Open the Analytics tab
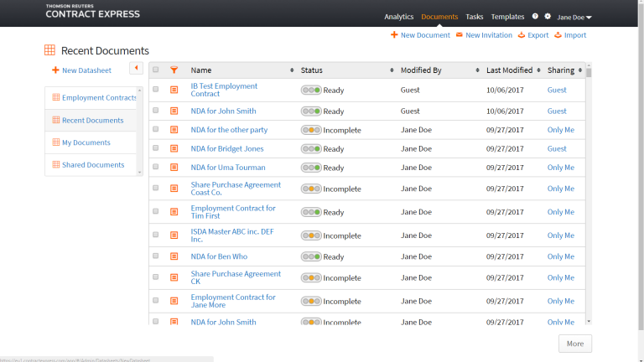This screenshot has height=362, width=644. pos(398,17)
